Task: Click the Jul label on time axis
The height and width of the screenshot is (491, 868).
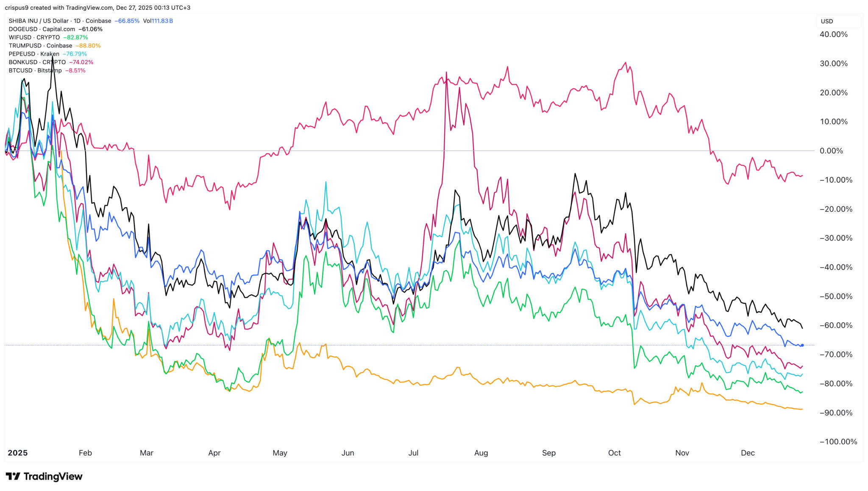Action: tap(413, 453)
